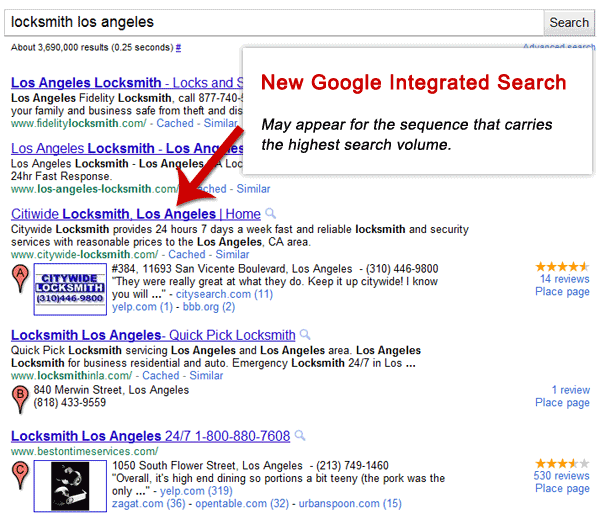
Task: Open Similar link for los-angeles-locksmith.com
Action: coord(253,189)
